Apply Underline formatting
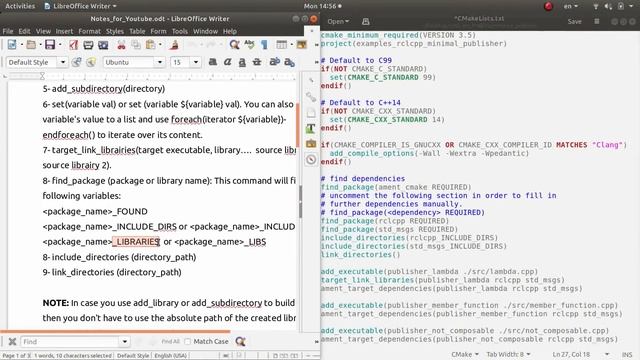This screenshot has height=360, width=640. click(x=242, y=62)
